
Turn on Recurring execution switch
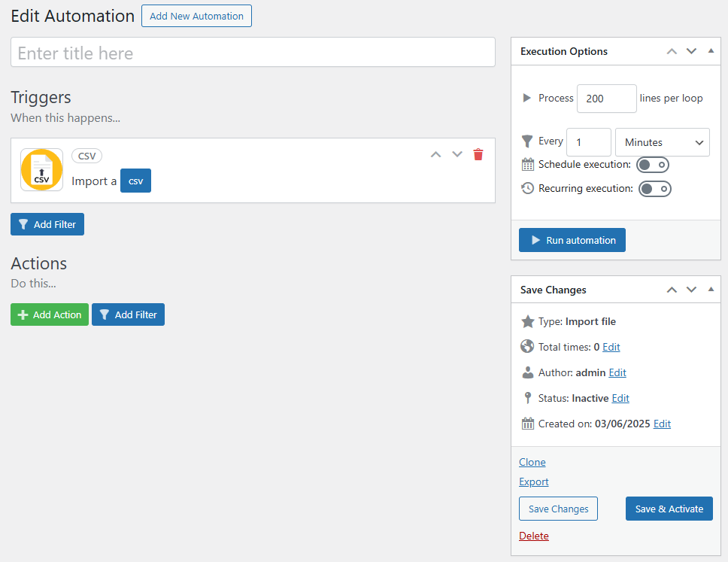tap(654, 189)
